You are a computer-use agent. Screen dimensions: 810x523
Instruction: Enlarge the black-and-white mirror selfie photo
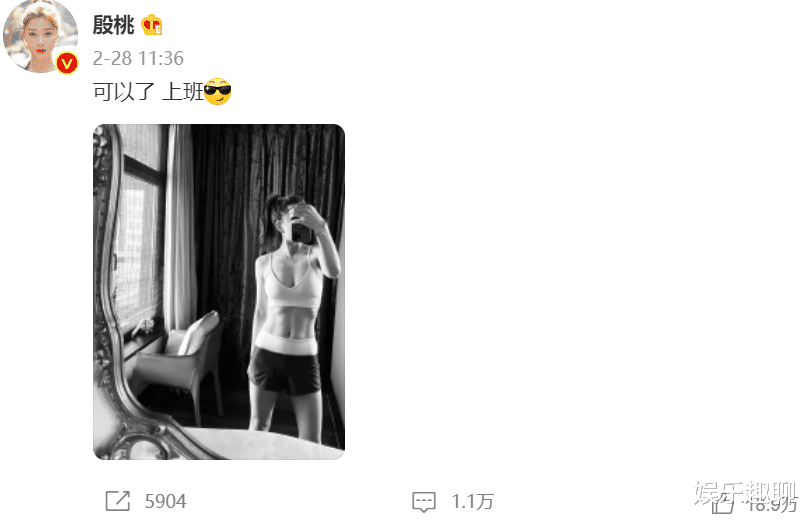point(219,292)
